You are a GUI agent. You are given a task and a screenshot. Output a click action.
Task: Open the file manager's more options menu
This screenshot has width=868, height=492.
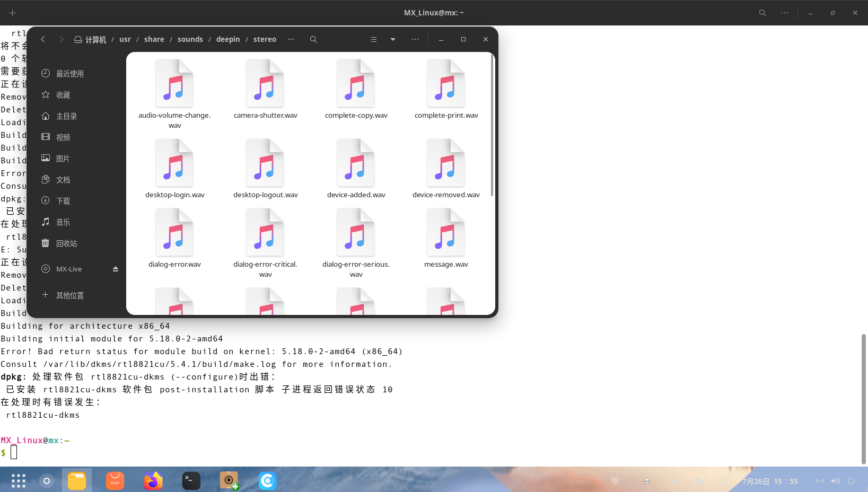click(415, 39)
